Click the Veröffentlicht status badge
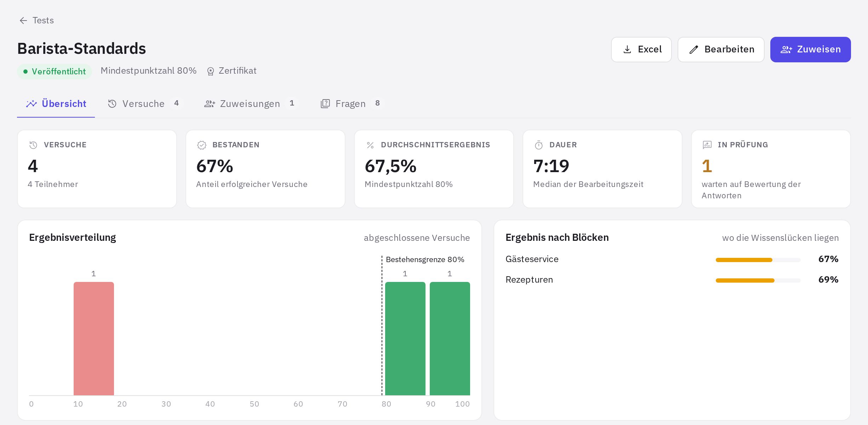 tap(55, 72)
